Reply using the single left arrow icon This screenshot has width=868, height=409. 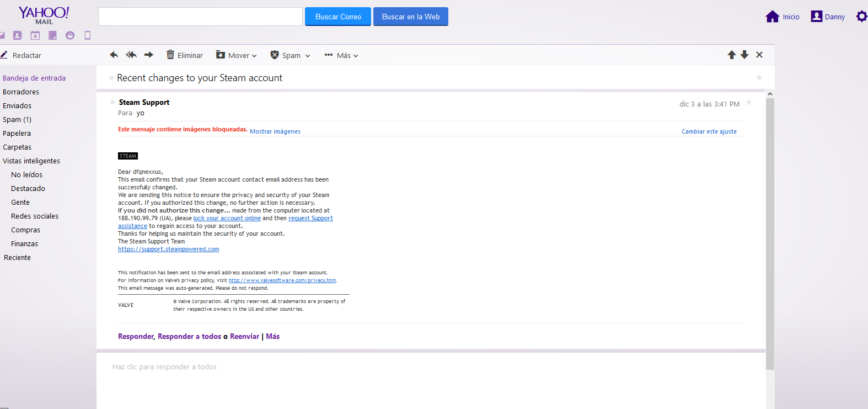[x=114, y=55]
